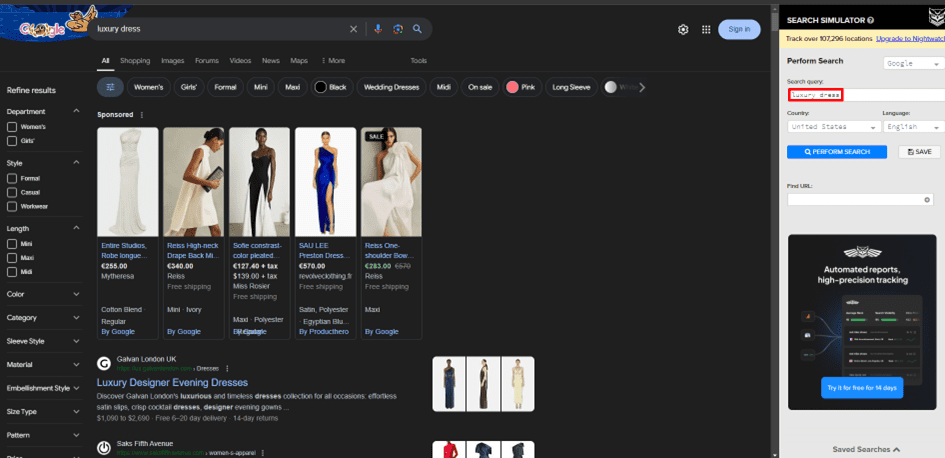Expand the Sleeve Style filter

click(76, 341)
